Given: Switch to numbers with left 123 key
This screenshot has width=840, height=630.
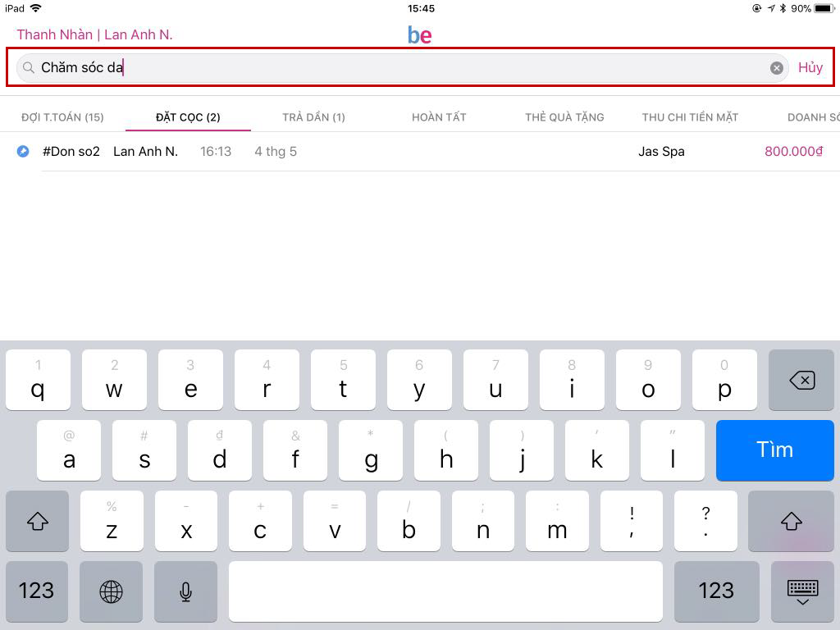Looking at the screenshot, I should (36, 591).
